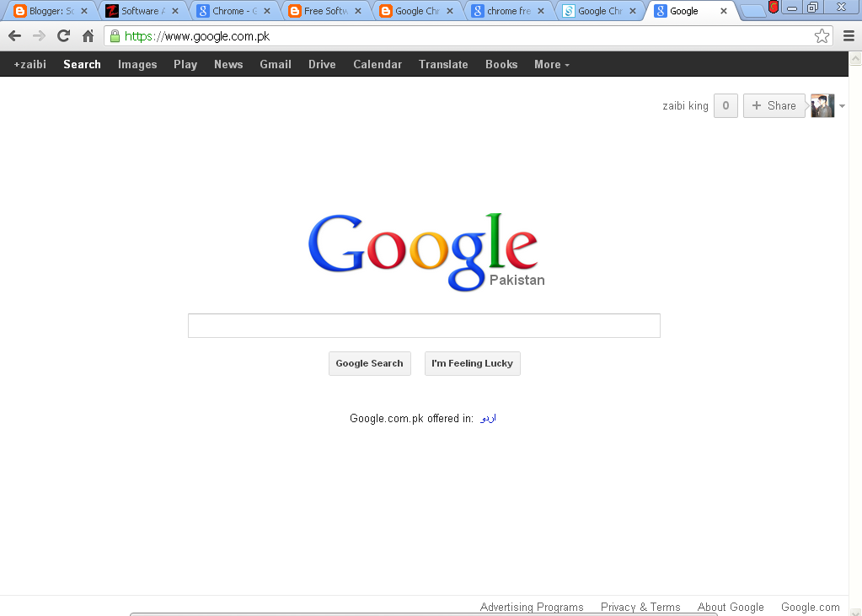Screen dimensions: 862x616
Task: Click the zaibi king name
Action: (686, 105)
